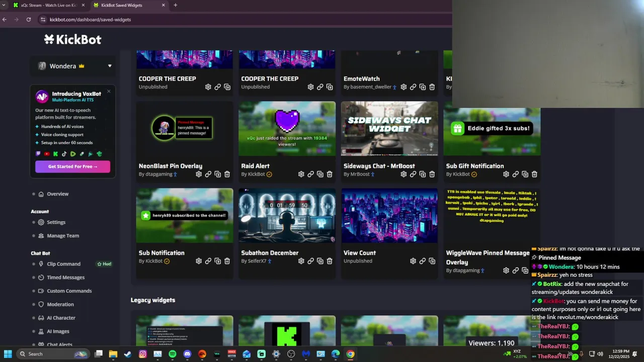This screenshot has height=362, width=644.
Task: Close the xQc Stream tab
Action: [x=83, y=5]
